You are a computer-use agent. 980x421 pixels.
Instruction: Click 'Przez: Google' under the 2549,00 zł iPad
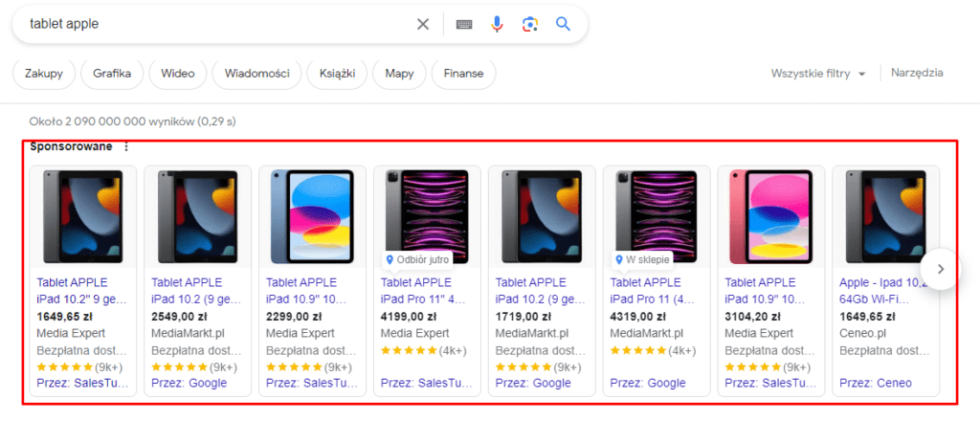(x=189, y=383)
